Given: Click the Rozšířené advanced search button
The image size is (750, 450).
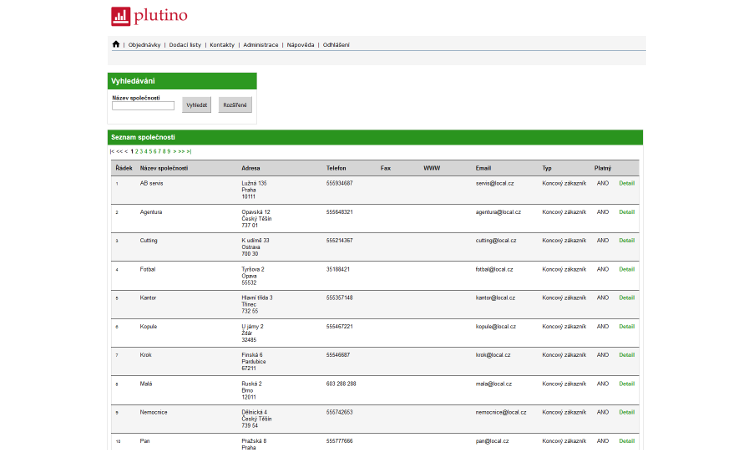Looking at the screenshot, I should click(235, 105).
